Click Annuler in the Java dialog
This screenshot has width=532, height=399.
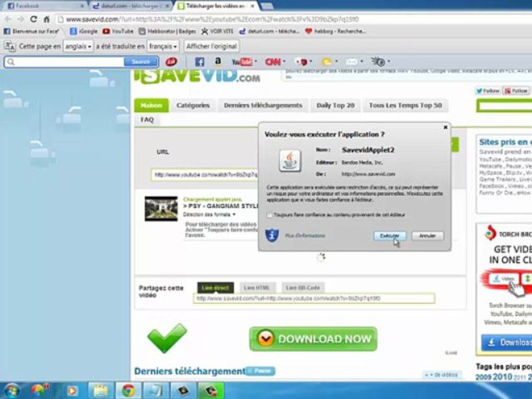coord(427,236)
